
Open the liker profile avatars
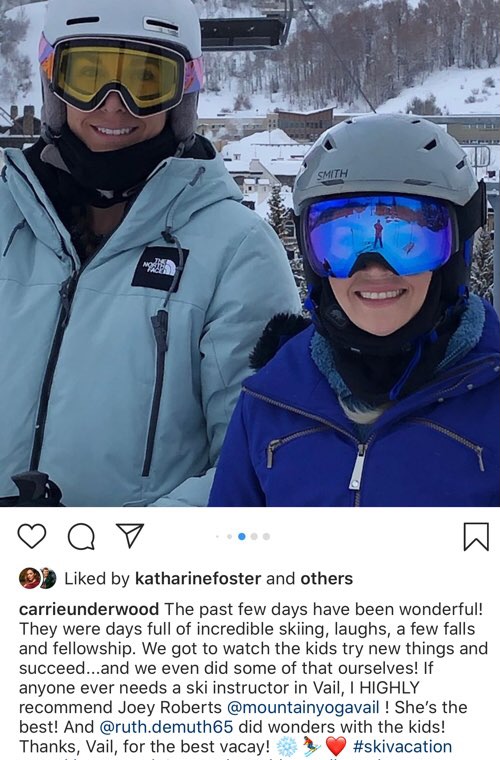coord(37,578)
